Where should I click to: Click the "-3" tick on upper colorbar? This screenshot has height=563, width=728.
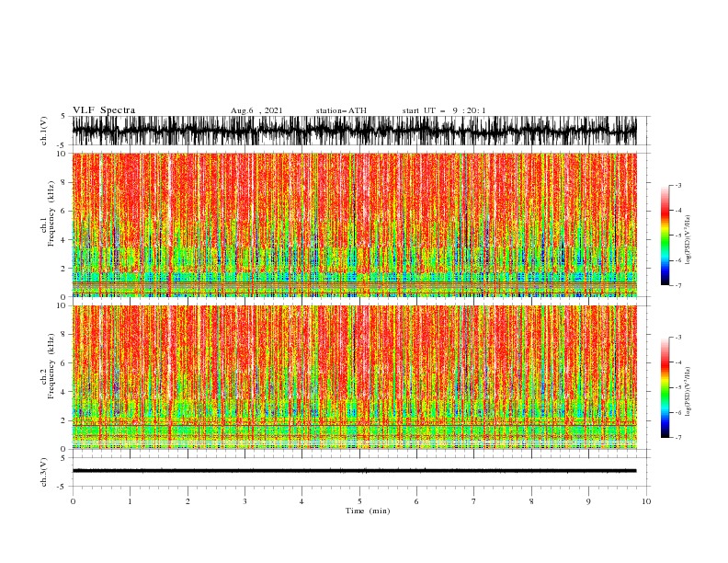coord(677,185)
